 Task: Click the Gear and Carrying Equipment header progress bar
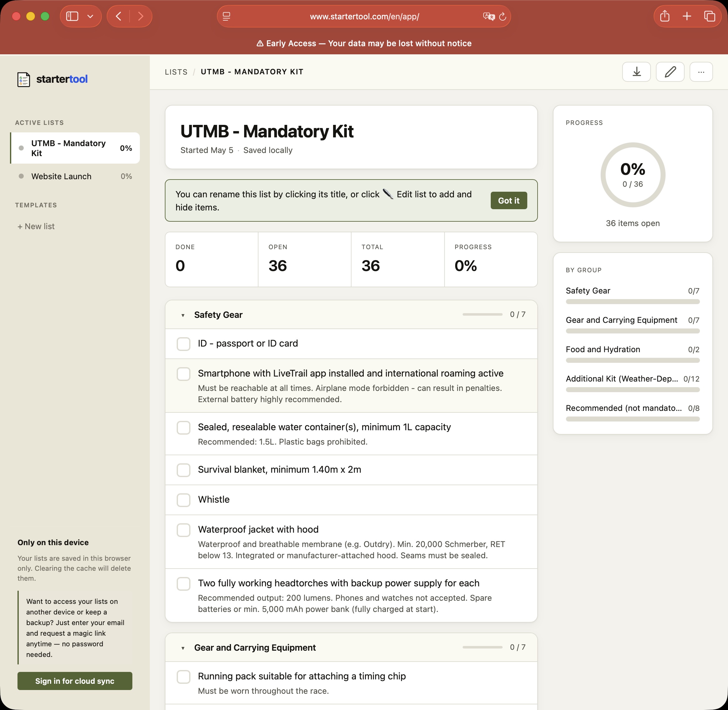tap(482, 647)
